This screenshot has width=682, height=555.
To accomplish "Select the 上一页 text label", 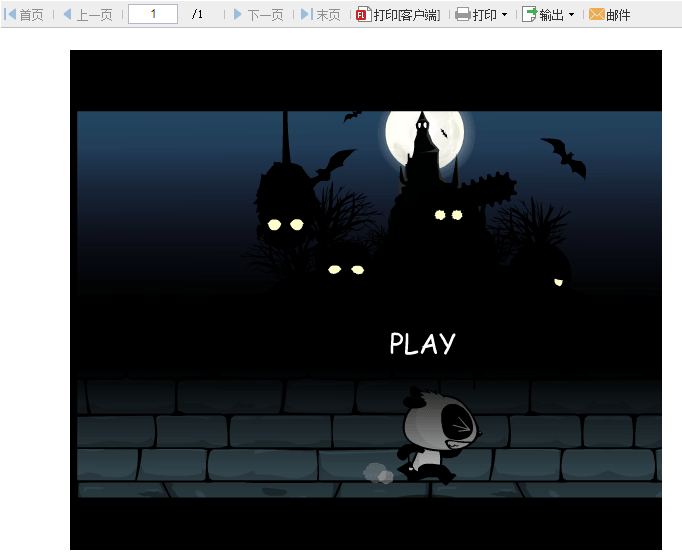I will [94, 15].
